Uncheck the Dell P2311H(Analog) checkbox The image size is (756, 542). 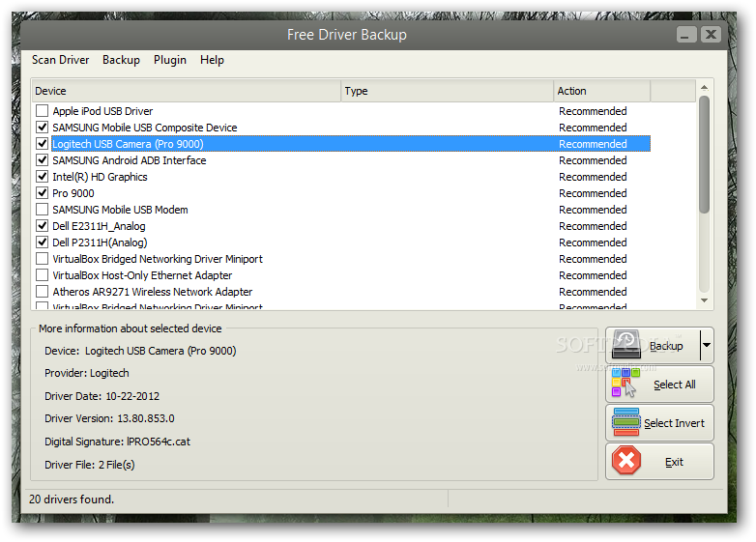coord(42,242)
